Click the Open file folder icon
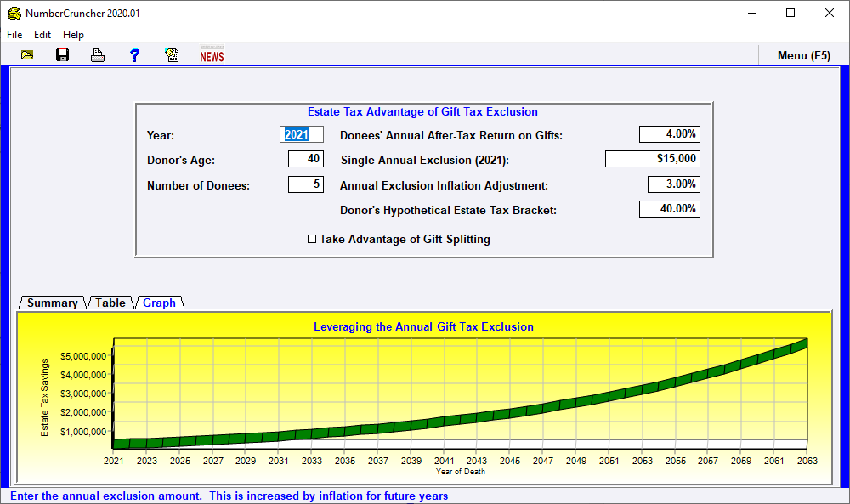Image resolution: width=850 pixels, height=504 pixels. (27, 55)
